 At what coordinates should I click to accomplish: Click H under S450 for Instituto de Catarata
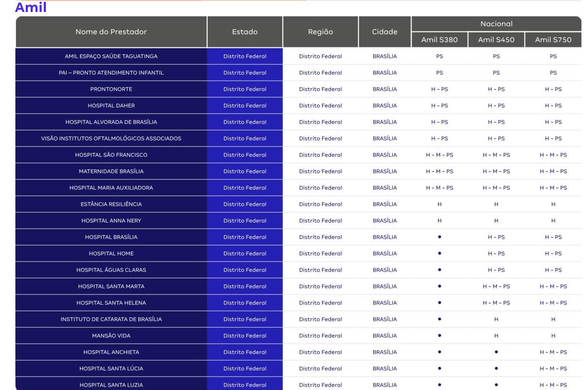click(x=496, y=319)
